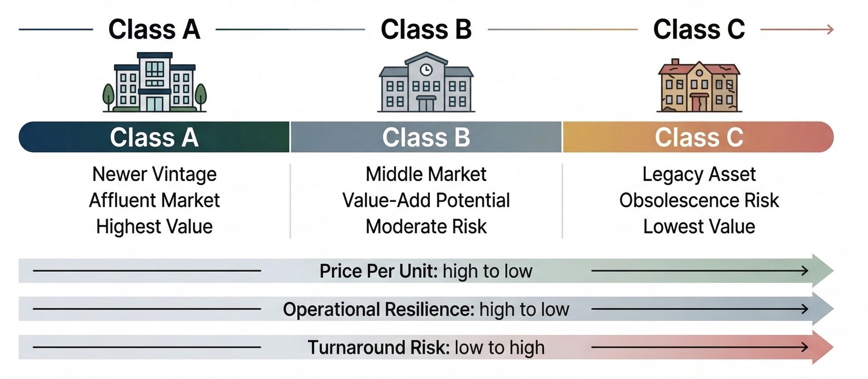Click the "Affluent Market" label
This screenshot has width=868, height=379.
pos(154,200)
